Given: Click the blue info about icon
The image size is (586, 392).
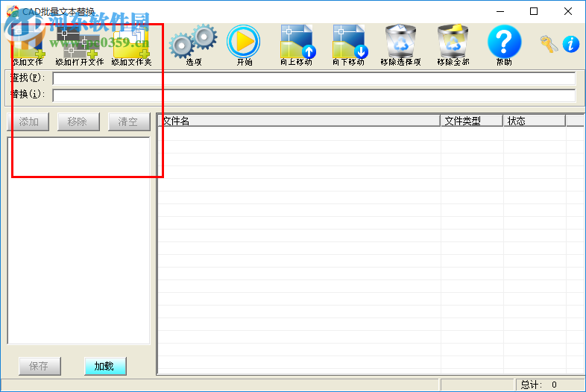Looking at the screenshot, I should [x=570, y=45].
